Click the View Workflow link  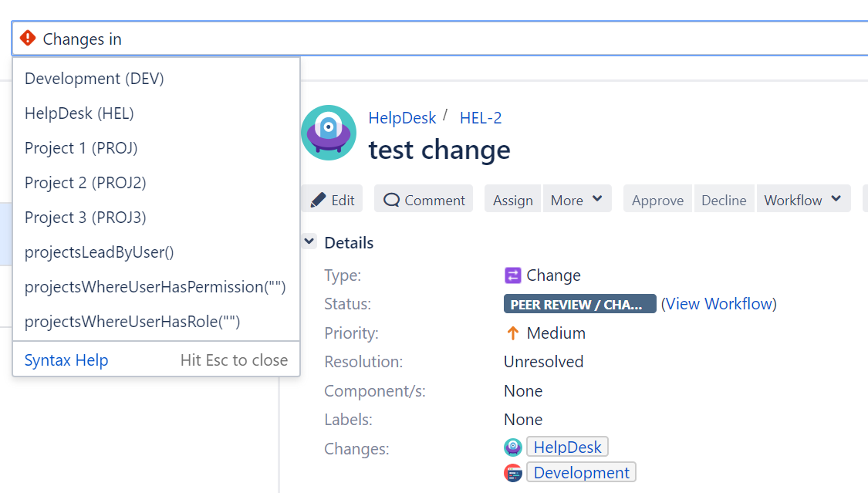click(718, 304)
